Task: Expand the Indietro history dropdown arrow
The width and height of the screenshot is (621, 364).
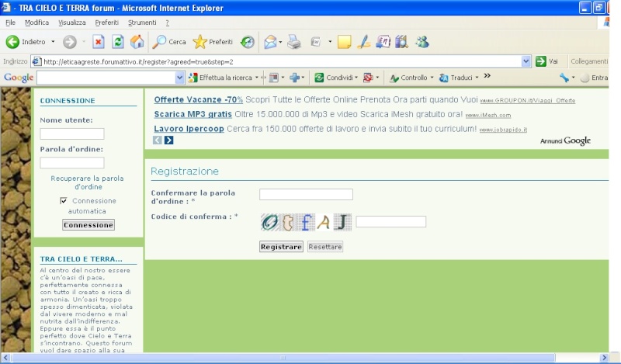Action: (53, 42)
